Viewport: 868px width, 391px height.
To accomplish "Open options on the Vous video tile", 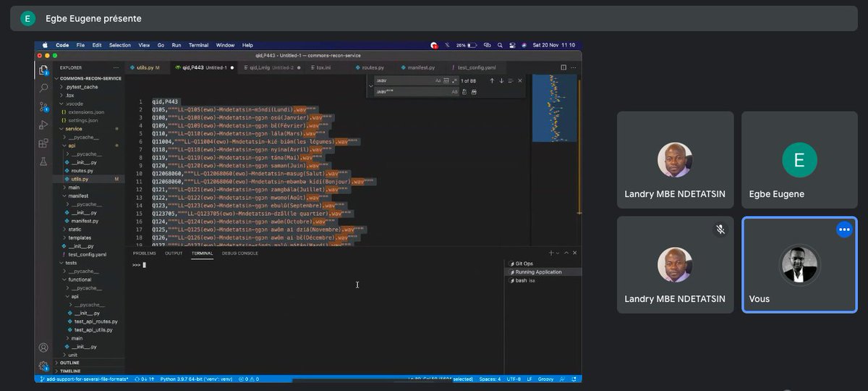I will click(843, 230).
